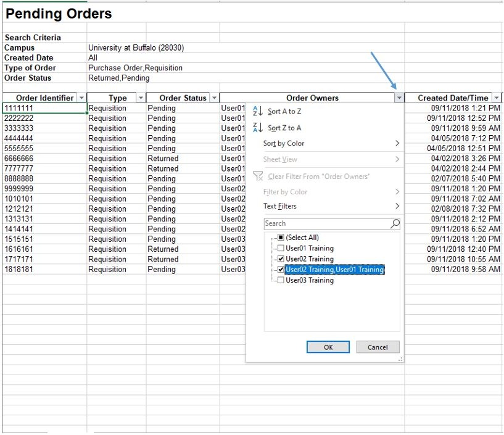Open the Order Identifier filter arrow
The image size is (504, 435).
point(81,98)
